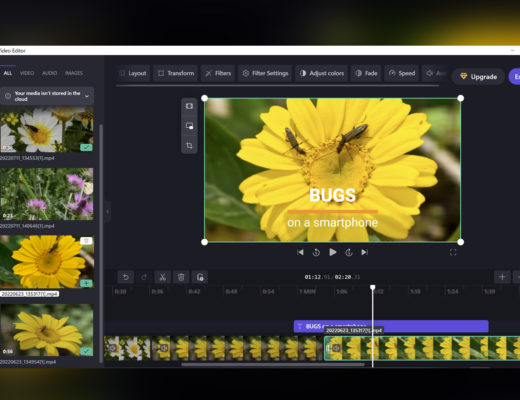Undo the last action
520x400 pixels.
[x=126, y=277]
